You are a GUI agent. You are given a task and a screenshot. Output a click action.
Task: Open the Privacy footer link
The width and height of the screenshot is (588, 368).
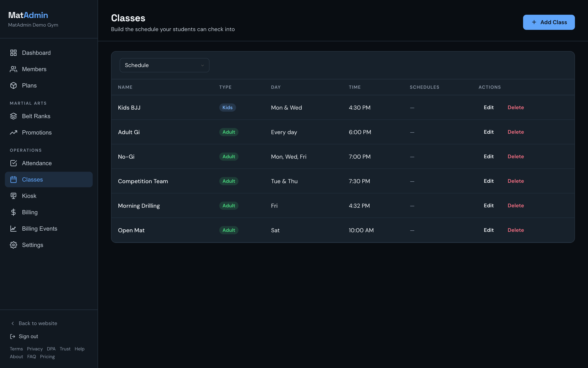tap(35, 349)
